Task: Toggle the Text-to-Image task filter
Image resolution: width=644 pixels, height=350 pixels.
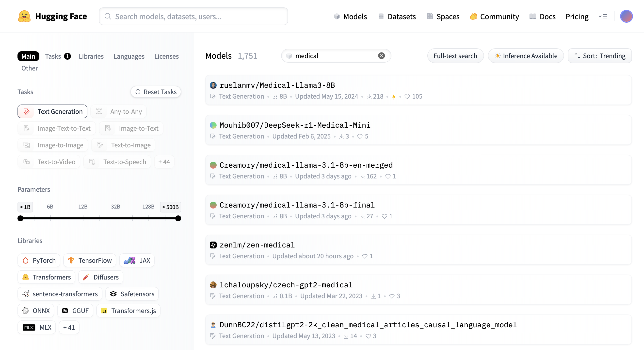Action: pyautogui.click(x=123, y=145)
